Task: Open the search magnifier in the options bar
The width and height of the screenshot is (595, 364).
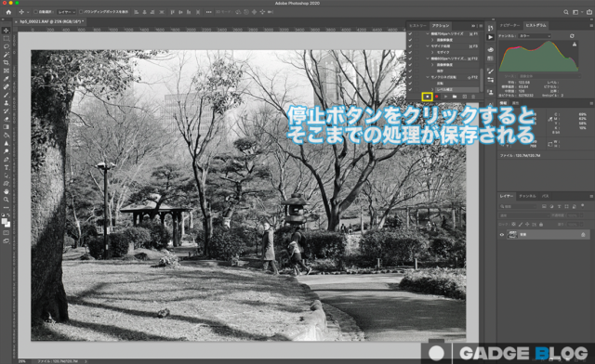Action: tap(566, 12)
